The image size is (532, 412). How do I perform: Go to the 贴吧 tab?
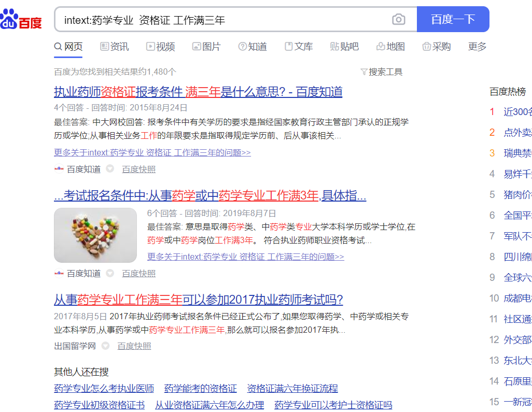344,47
